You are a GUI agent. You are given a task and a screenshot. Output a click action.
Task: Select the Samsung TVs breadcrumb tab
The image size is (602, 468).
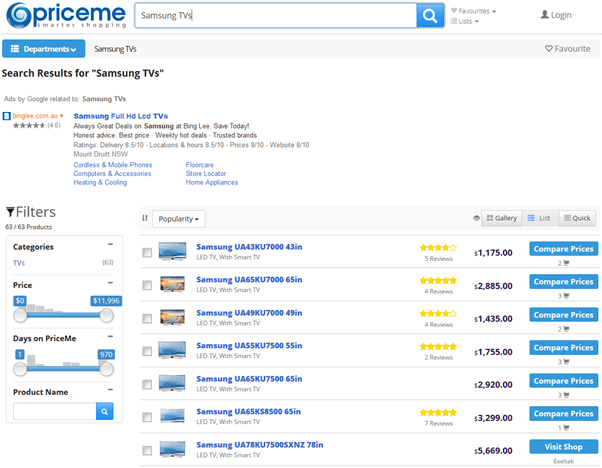coord(115,49)
